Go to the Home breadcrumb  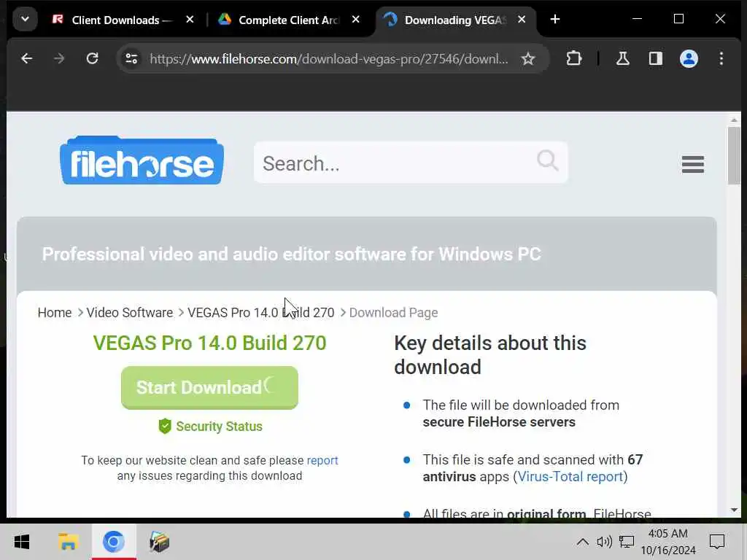pyautogui.click(x=54, y=313)
